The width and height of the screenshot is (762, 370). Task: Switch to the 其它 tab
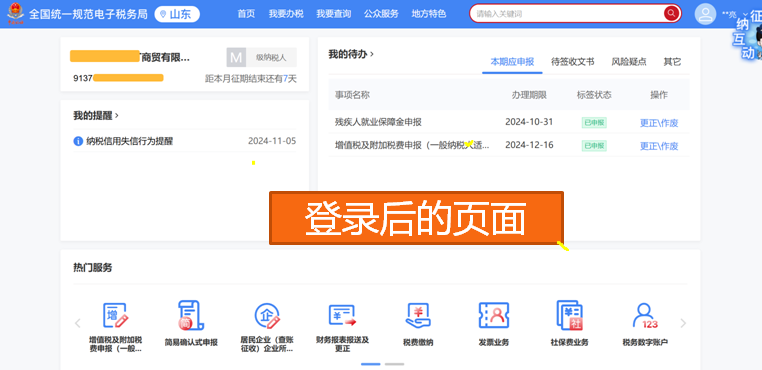pos(673,62)
